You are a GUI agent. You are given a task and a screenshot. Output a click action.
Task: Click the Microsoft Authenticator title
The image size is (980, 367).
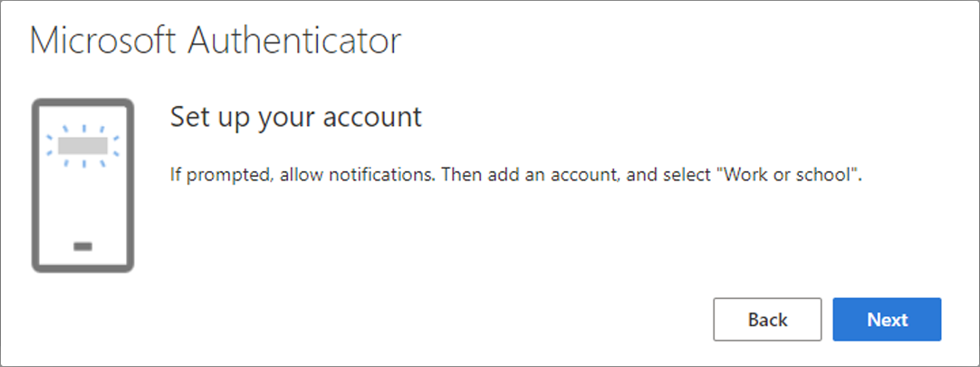coord(215,42)
